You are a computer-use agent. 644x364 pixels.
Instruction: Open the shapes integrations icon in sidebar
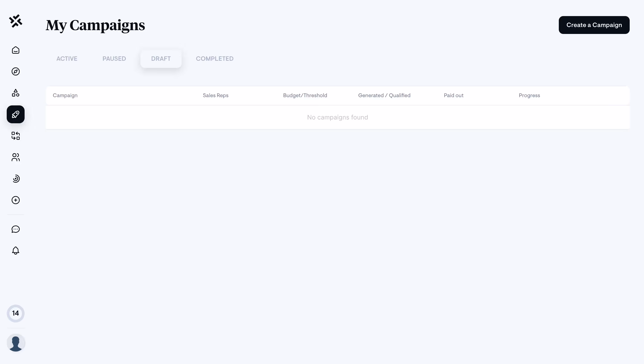[x=15, y=93]
